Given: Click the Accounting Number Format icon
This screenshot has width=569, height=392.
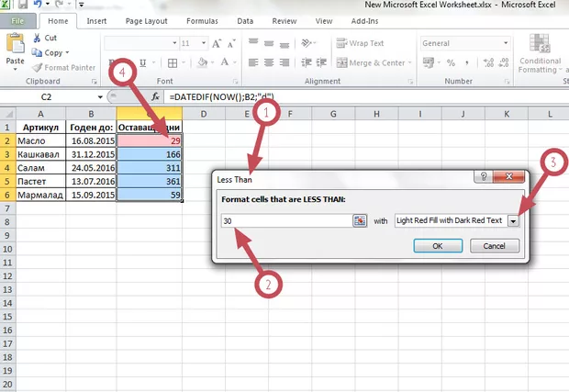Looking at the screenshot, I should 429,62.
